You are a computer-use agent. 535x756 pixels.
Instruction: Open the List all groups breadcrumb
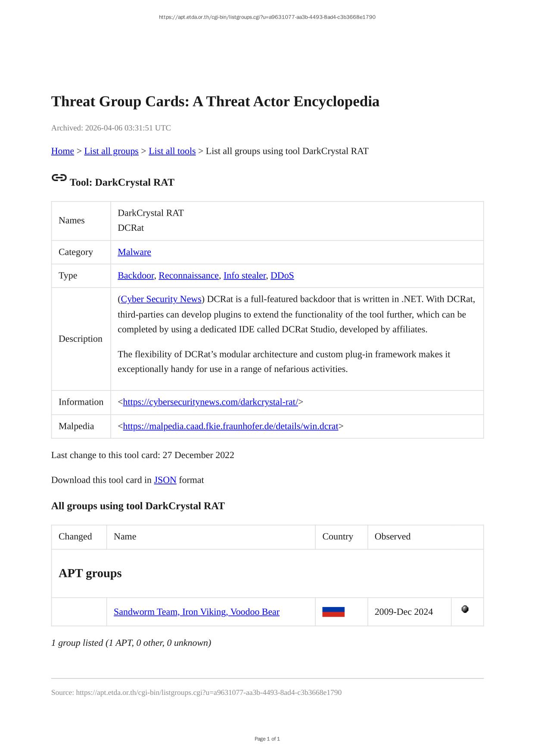111,151
